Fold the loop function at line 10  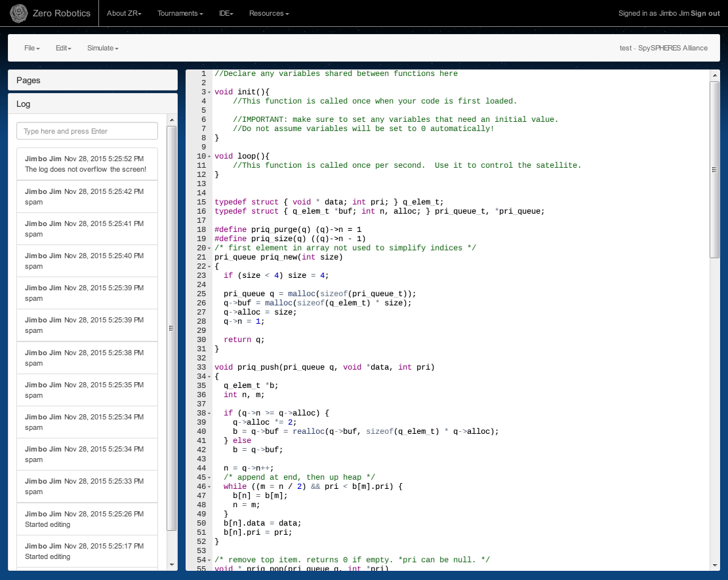(x=209, y=157)
